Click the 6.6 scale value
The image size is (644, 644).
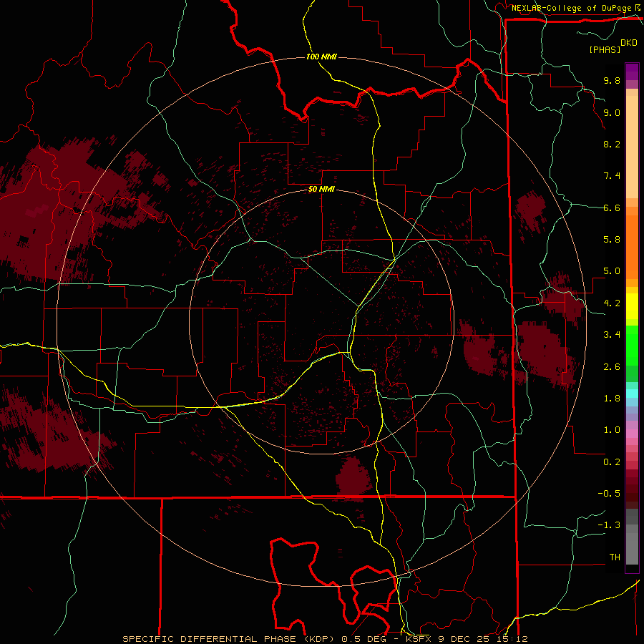[x=612, y=208]
